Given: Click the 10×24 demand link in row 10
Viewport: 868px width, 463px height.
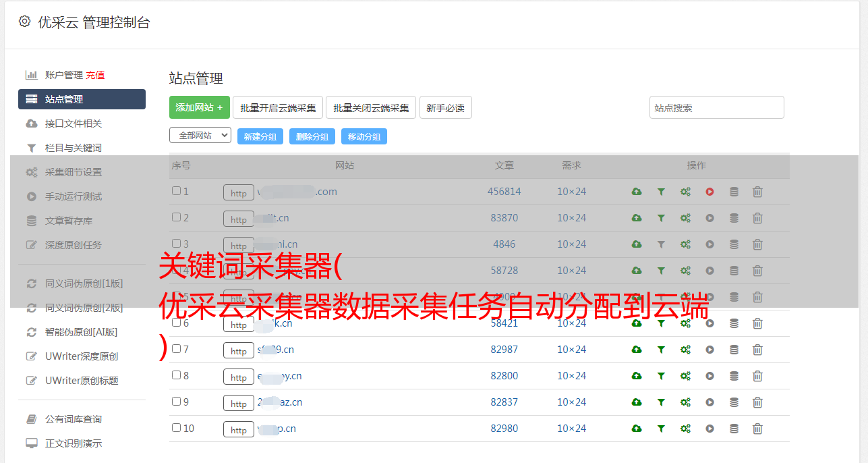Looking at the screenshot, I should (x=572, y=429).
